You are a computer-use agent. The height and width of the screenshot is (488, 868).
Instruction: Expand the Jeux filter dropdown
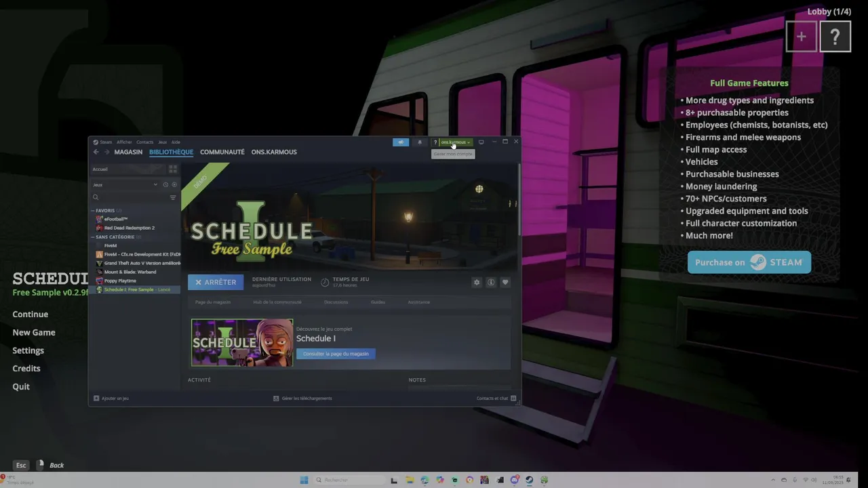click(125, 184)
